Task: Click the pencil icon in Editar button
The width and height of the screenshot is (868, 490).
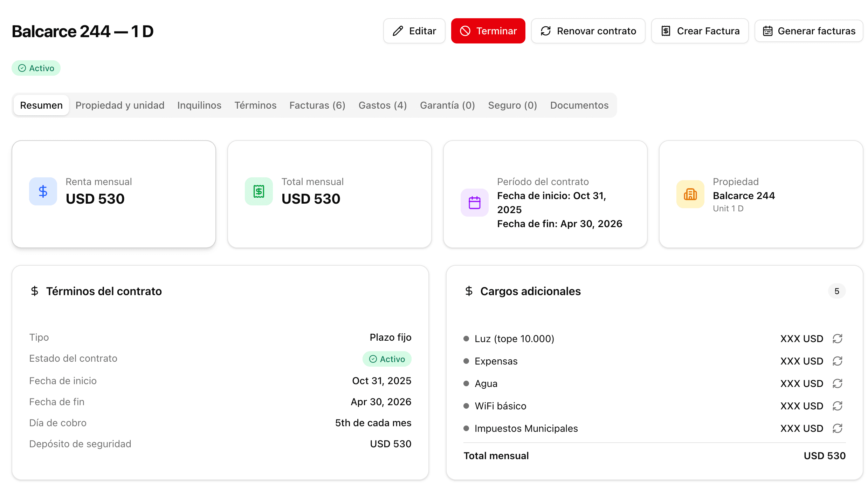Action: tap(398, 31)
